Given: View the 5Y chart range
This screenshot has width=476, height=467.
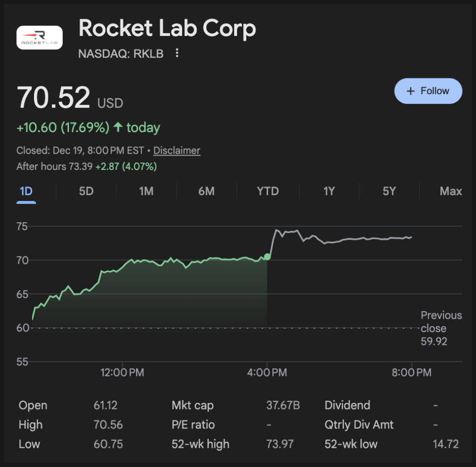Looking at the screenshot, I should tap(389, 191).
